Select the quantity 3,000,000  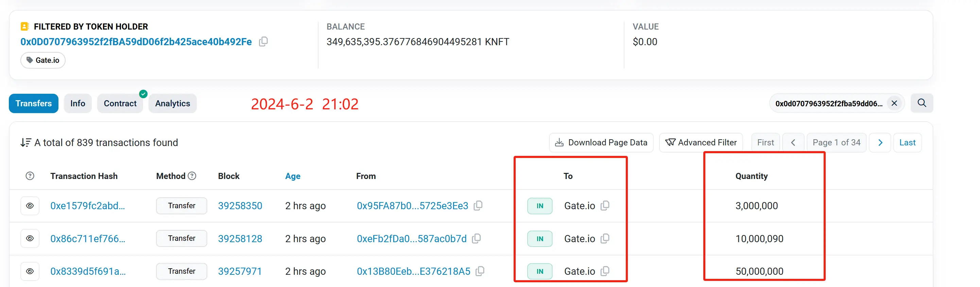tap(757, 205)
